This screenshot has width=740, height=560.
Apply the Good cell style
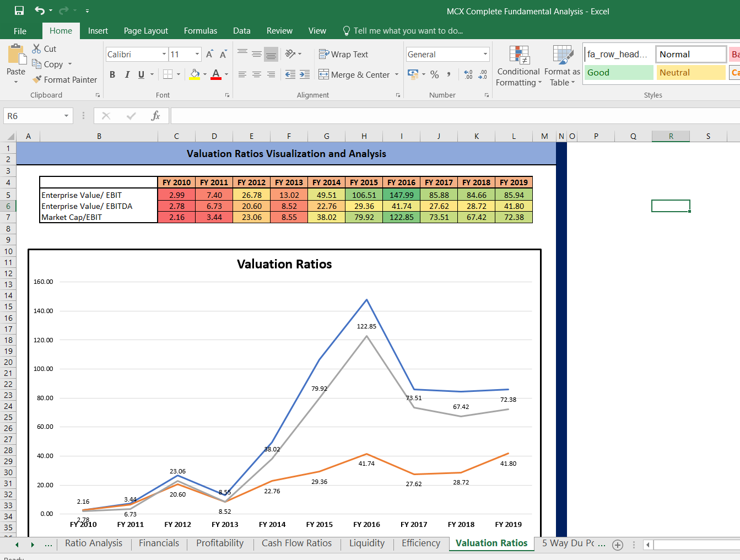click(x=619, y=72)
